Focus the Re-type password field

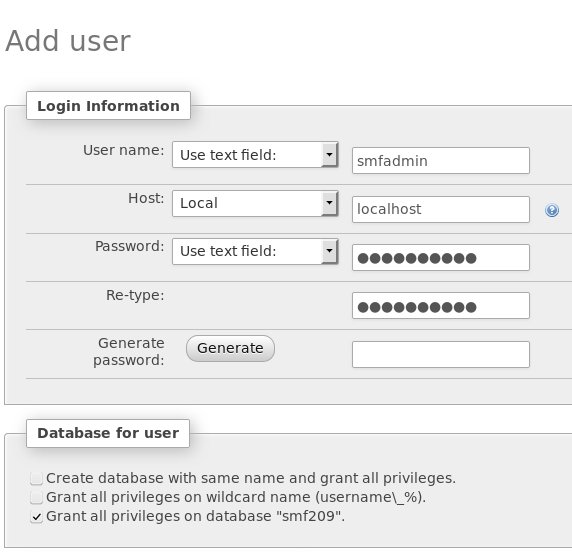click(441, 306)
